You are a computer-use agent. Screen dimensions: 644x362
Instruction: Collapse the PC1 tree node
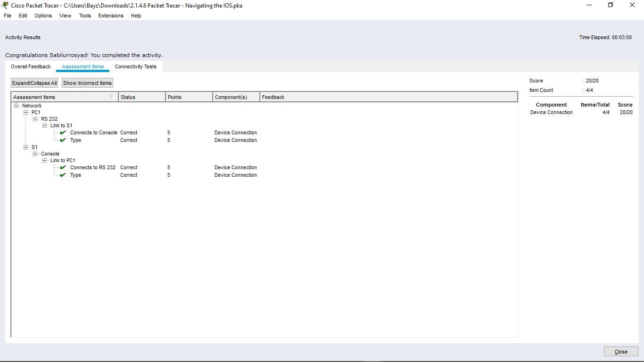tap(26, 112)
